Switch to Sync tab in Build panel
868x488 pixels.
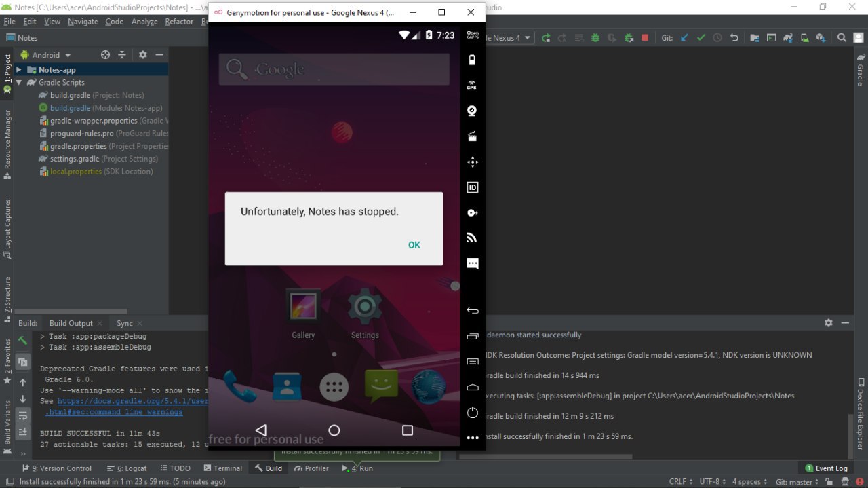[x=125, y=324]
